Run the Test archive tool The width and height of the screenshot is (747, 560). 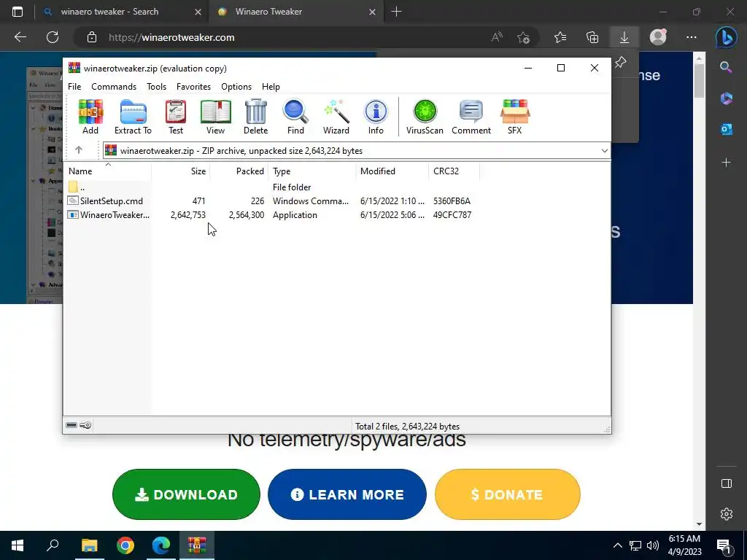(x=176, y=117)
